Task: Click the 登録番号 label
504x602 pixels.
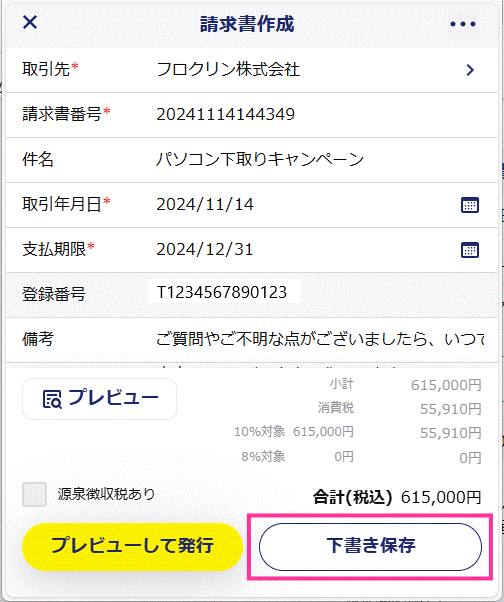Action: click(x=54, y=294)
